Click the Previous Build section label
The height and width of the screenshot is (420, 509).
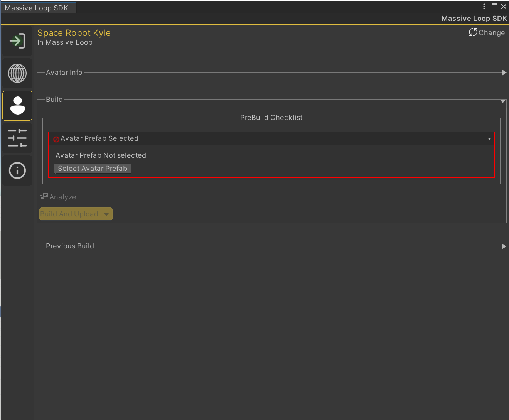(x=70, y=246)
